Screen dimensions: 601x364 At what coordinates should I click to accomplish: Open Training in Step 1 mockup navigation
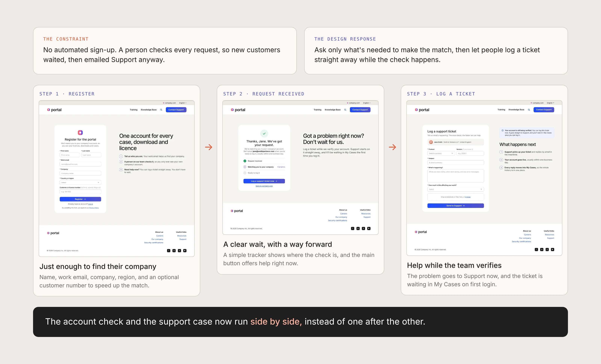click(133, 110)
